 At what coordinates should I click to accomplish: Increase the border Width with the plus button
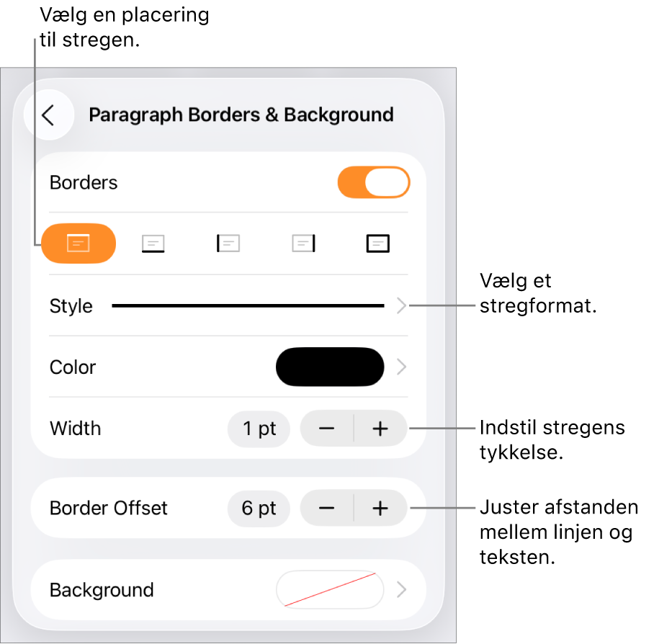380,428
